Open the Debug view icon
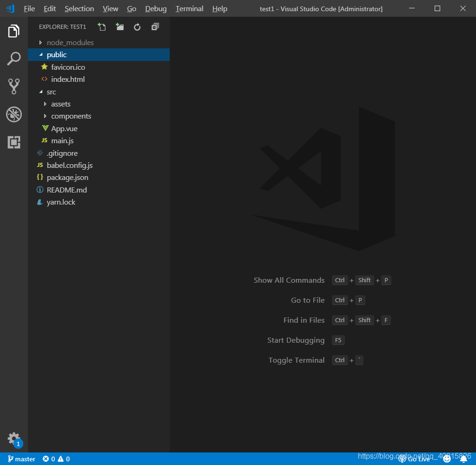 tap(13, 114)
